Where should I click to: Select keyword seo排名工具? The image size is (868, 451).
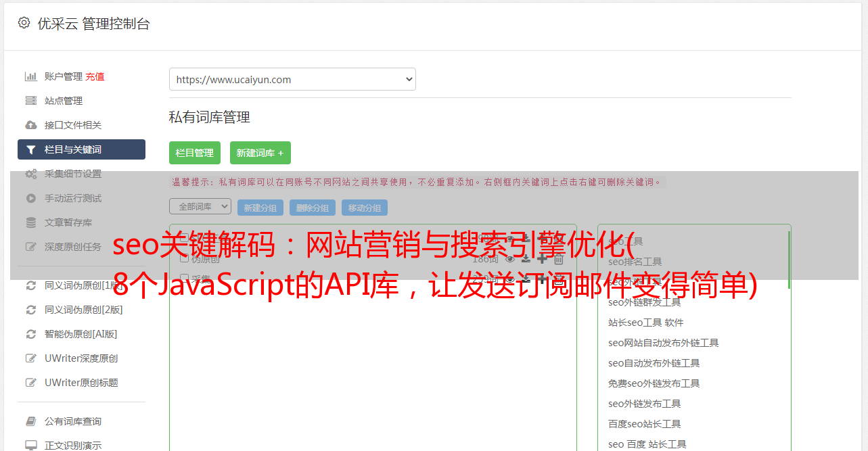point(635,262)
